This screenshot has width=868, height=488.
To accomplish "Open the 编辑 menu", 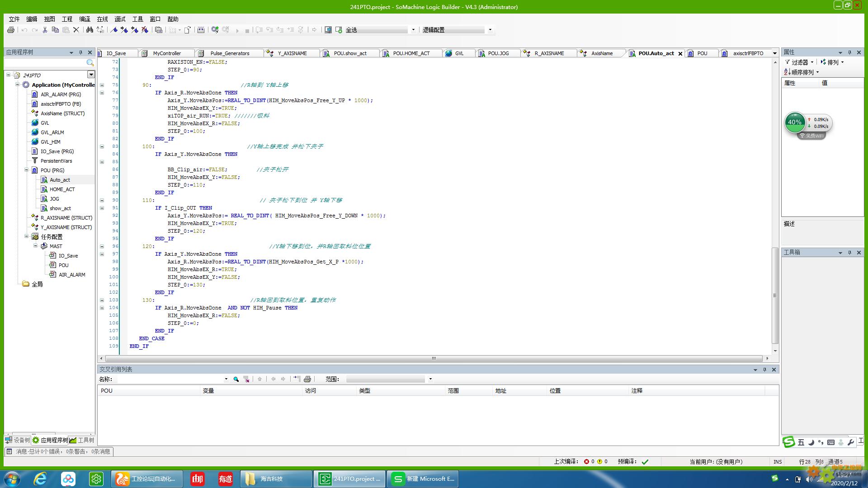I will (x=32, y=19).
